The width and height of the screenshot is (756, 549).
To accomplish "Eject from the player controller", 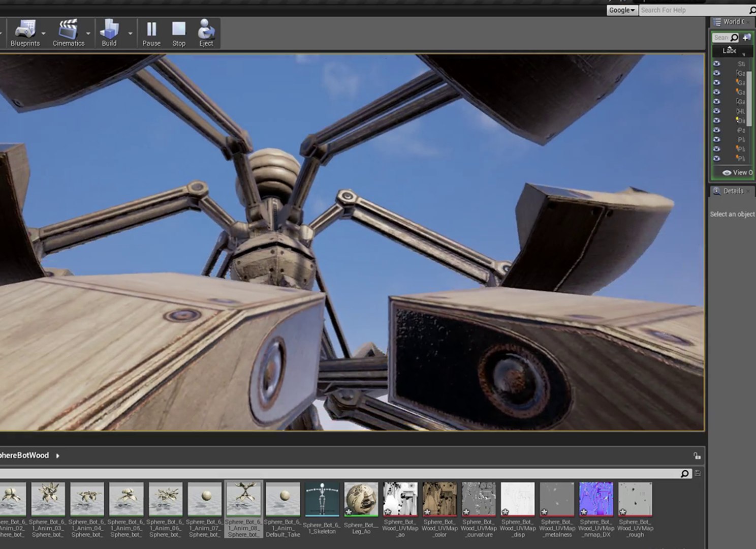I will point(206,34).
